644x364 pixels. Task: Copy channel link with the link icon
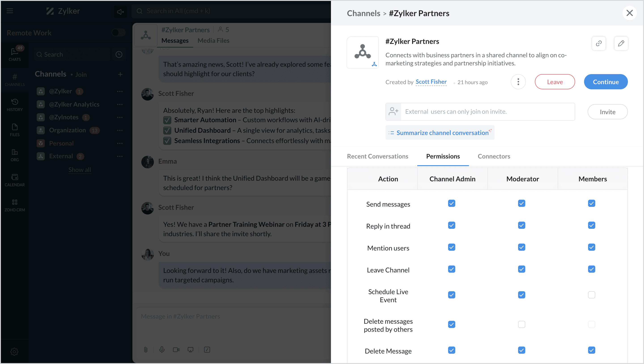599,43
